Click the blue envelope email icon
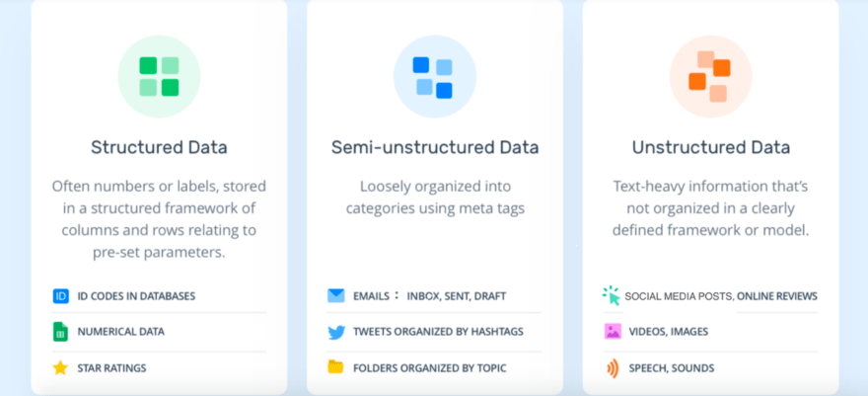This screenshot has height=396, width=868. click(336, 295)
